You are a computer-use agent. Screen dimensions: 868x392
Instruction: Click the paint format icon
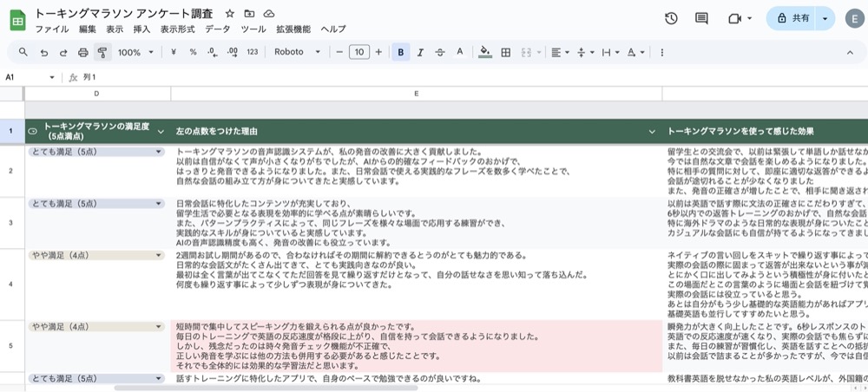click(102, 52)
